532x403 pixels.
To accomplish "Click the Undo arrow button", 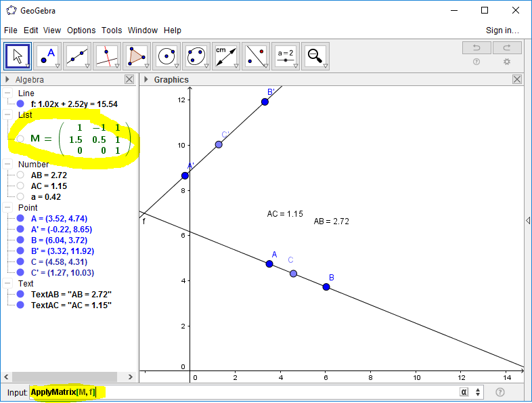I will click(x=476, y=48).
